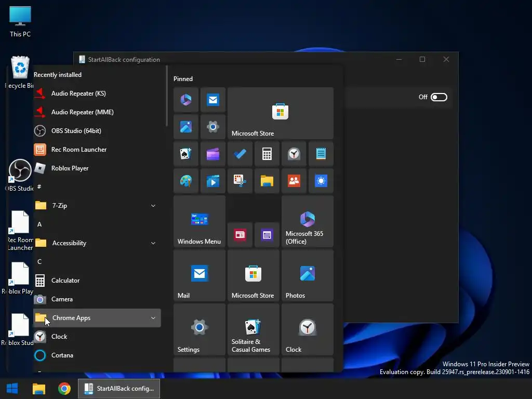
Task: Click the 'Pinned' section heading
Action: (183, 79)
